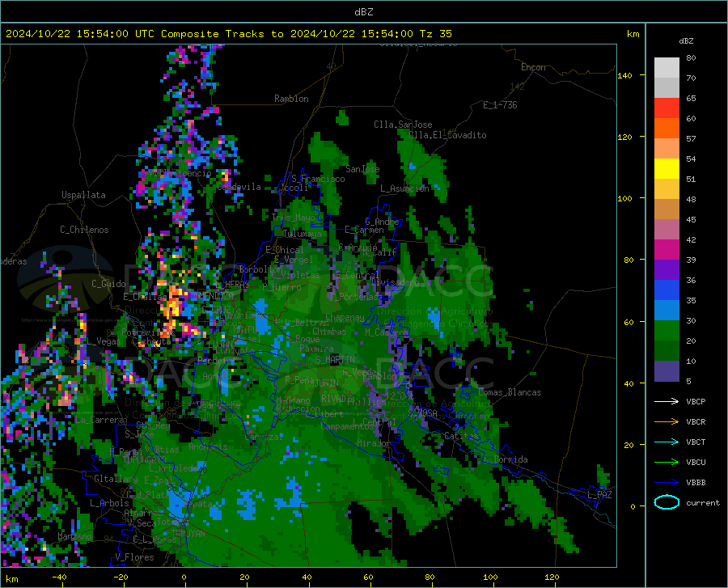This screenshot has width=728, height=588.
Task: Click the orange VBCR arrow in legend
Action: pyautogui.click(x=667, y=422)
